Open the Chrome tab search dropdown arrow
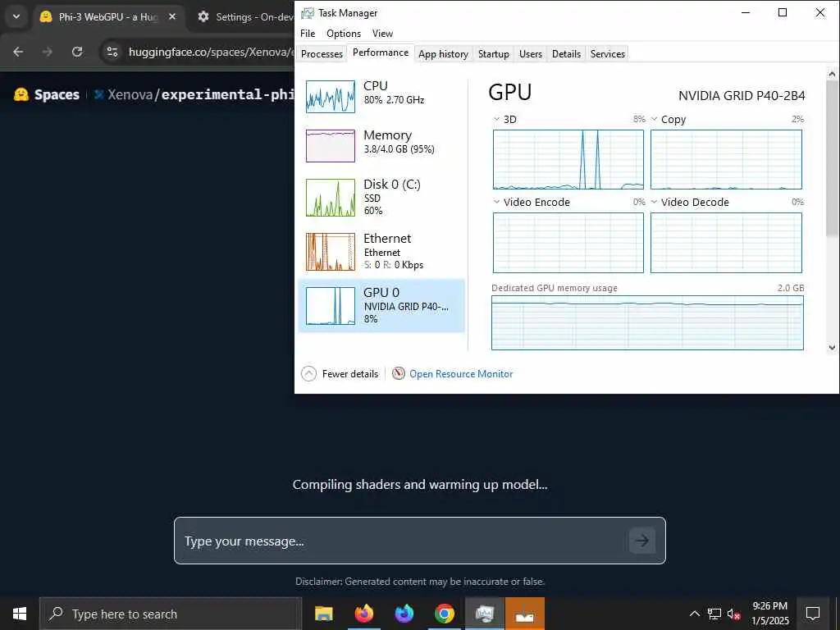The image size is (840, 630). click(x=16, y=16)
